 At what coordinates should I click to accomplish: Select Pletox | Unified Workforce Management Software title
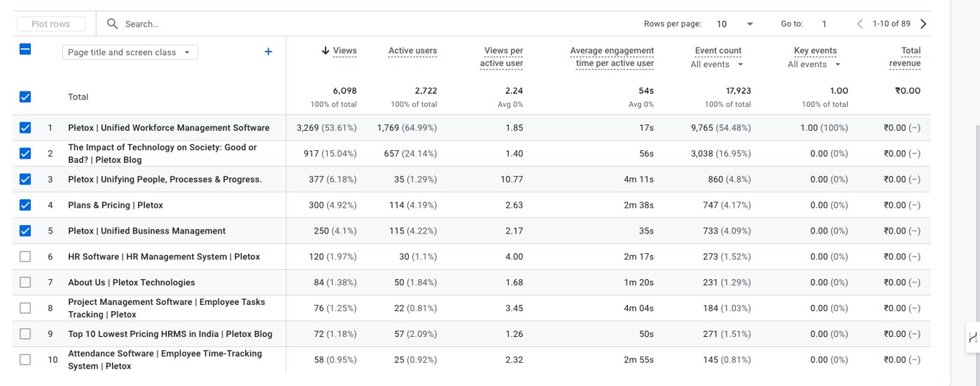pyautogui.click(x=169, y=128)
